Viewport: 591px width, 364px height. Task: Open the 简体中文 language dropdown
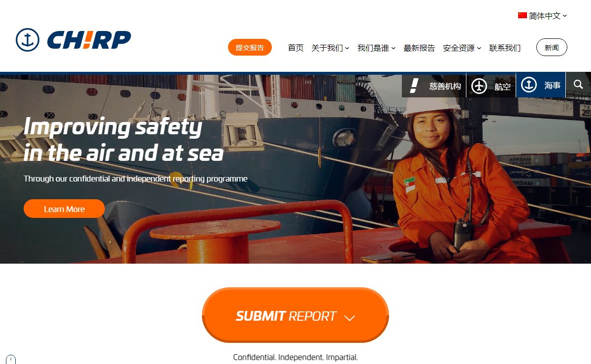[543, 16]
